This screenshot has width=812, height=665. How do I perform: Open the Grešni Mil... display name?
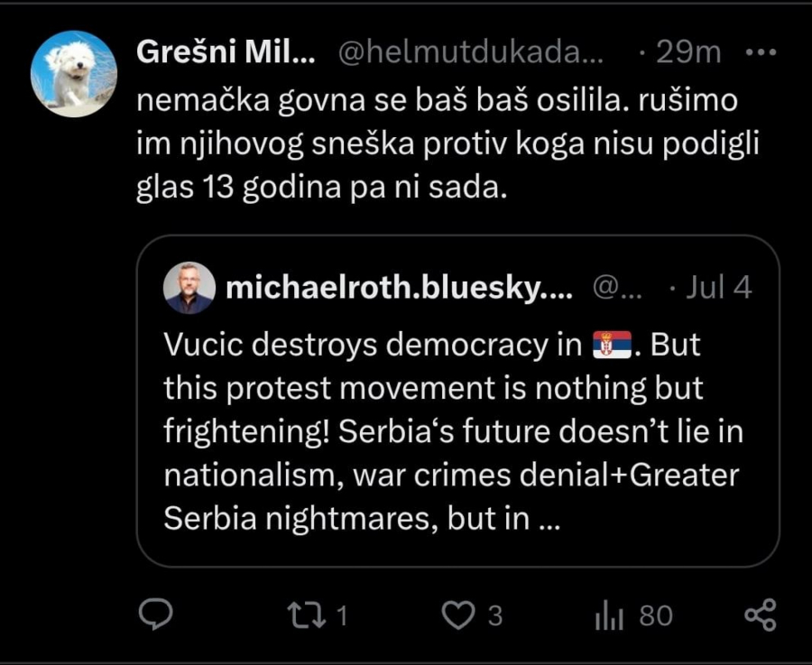pyautogui.click(x=226, y=52)
